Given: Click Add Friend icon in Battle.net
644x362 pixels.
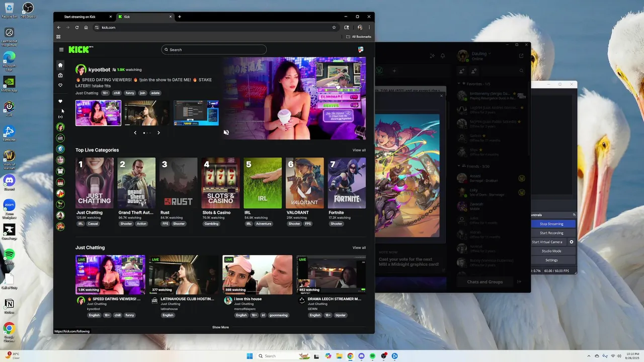Looking at the screenshot, I should [x=462, y=71].
